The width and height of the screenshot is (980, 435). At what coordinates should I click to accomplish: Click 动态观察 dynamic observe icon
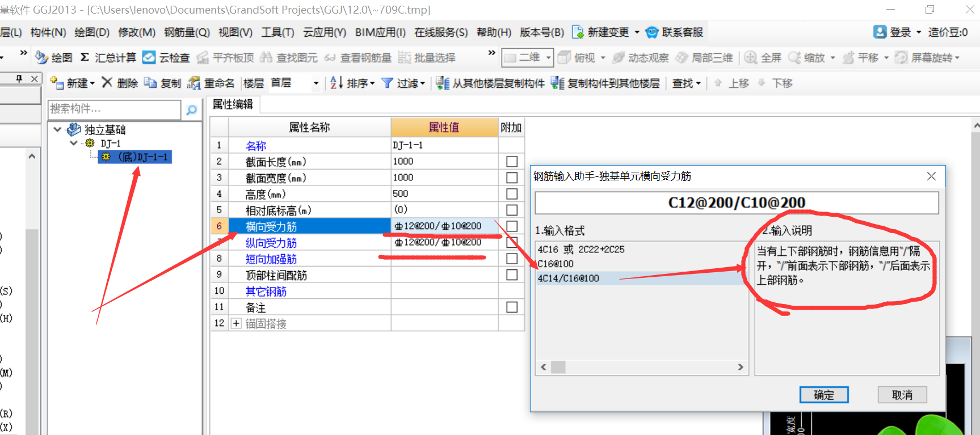[x=619, y=57]
